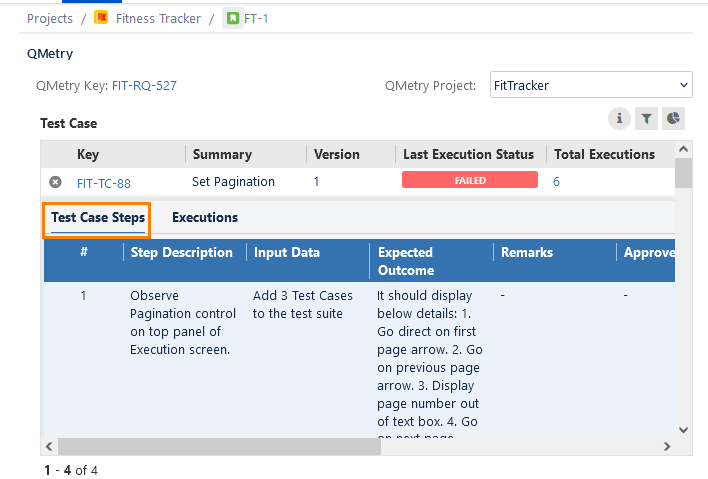708x479 pixels.
Task: Click the Version column header
Action: (337, 154)
